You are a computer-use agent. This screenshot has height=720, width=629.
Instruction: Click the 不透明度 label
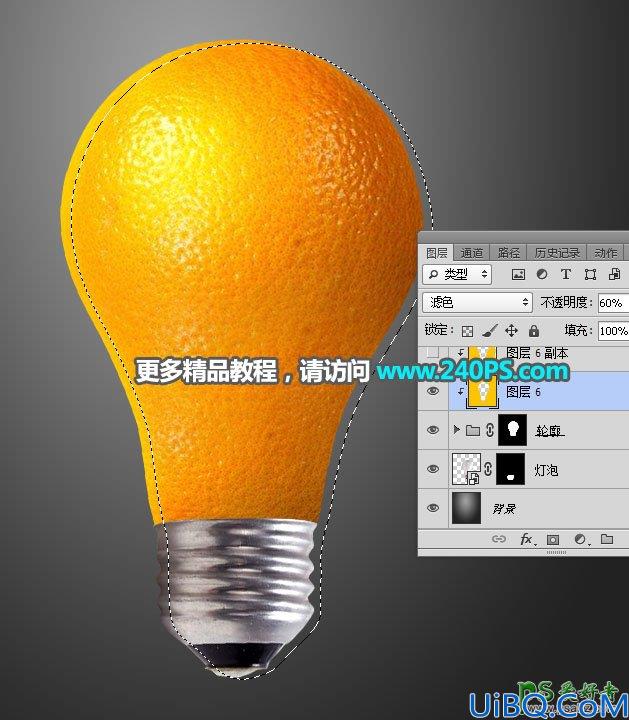point(566,302)
